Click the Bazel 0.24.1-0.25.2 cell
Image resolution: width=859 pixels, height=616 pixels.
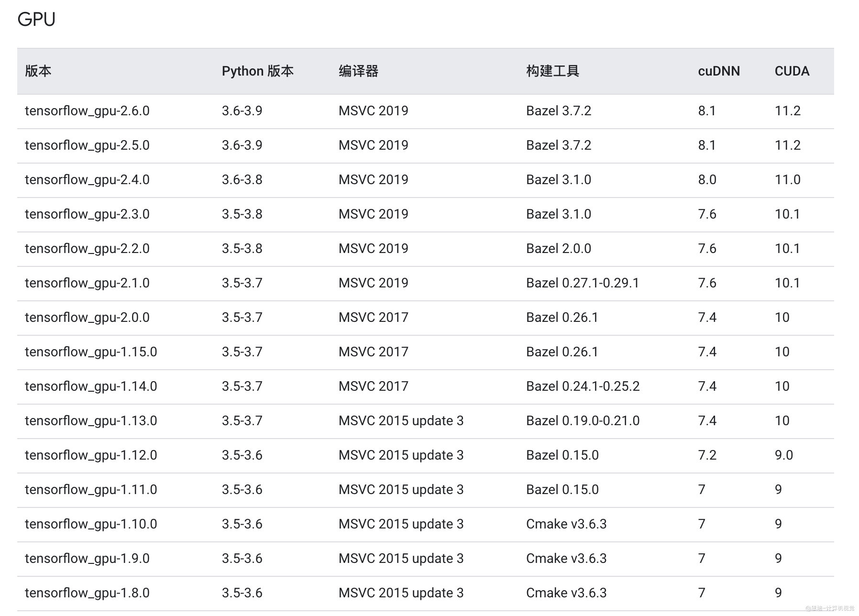(583, 386)
